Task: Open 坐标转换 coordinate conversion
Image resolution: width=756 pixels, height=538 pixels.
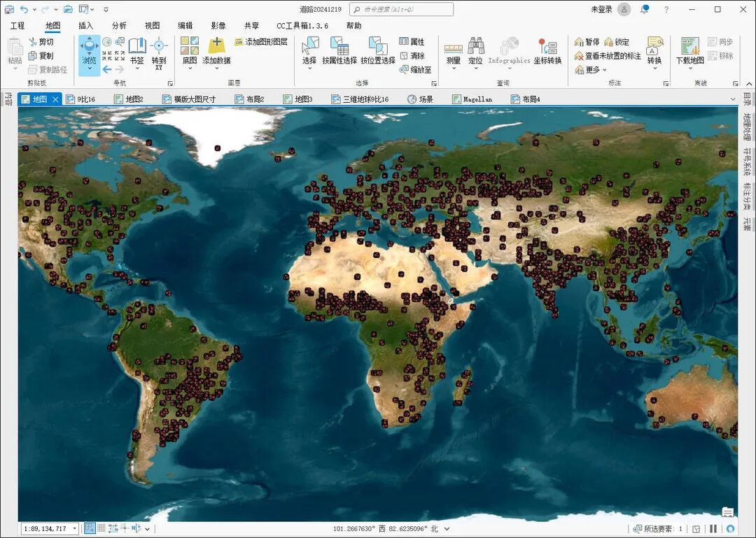Action: coord(547,50)
